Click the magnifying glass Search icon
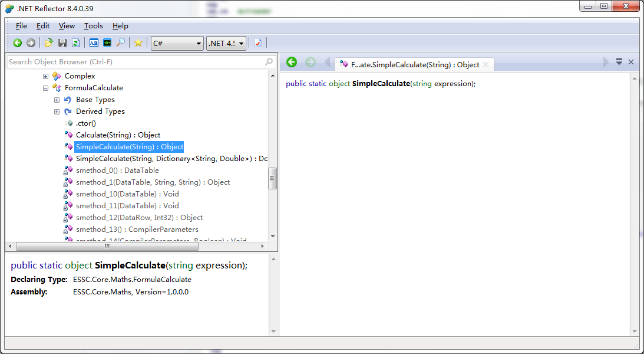The image size is (644, 354). tap(120, 42)
